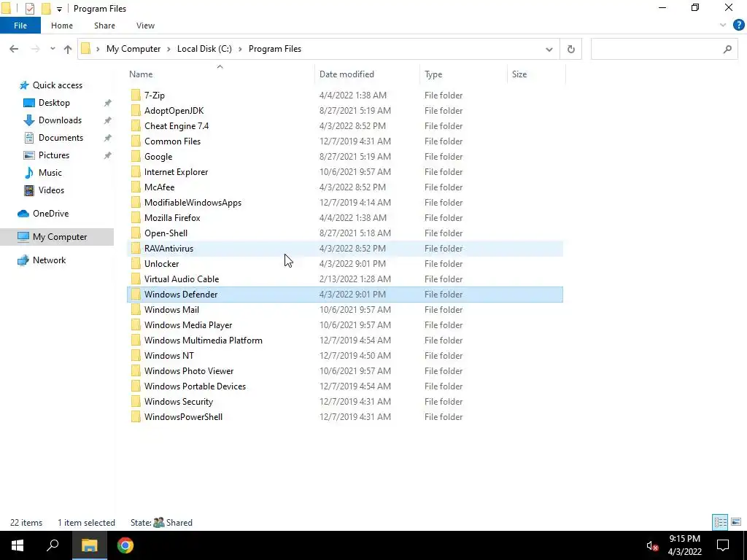Open the View ribbon tab
Viewport: 747px width, 560px height.
(x=145, y=26)
